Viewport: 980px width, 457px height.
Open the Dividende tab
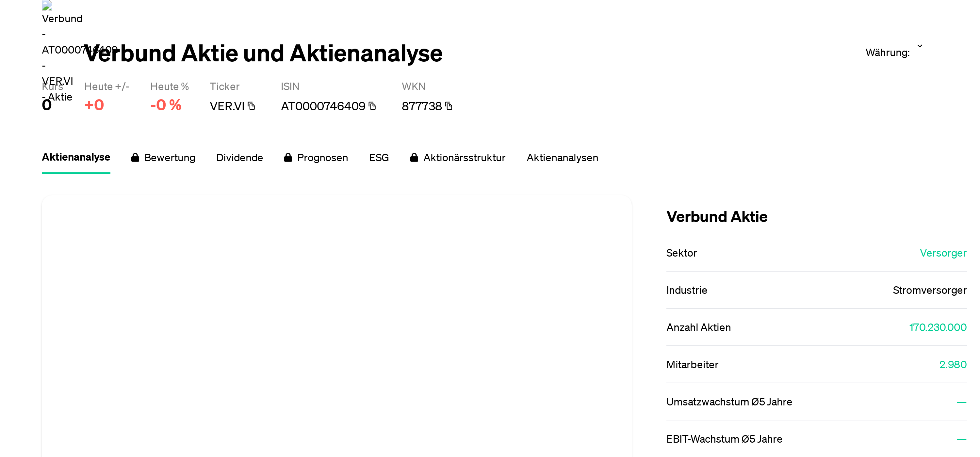[239, 158]
